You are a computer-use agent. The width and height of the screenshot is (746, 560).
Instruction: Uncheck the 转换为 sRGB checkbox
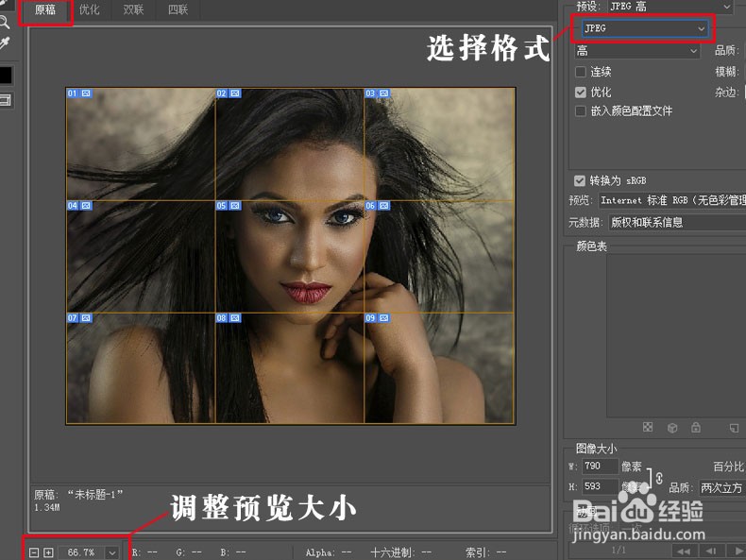[x=579, y=180]
